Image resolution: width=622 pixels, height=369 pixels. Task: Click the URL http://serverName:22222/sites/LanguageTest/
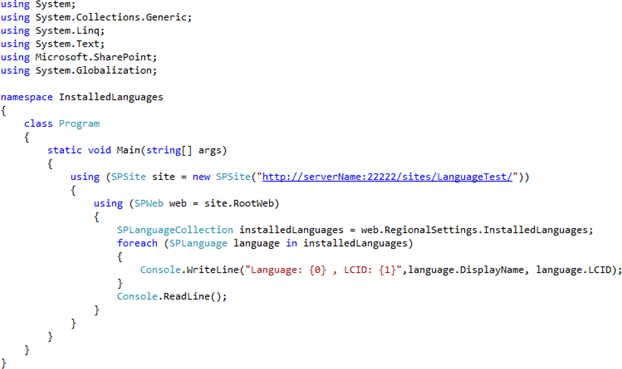(x=387, y=177)
